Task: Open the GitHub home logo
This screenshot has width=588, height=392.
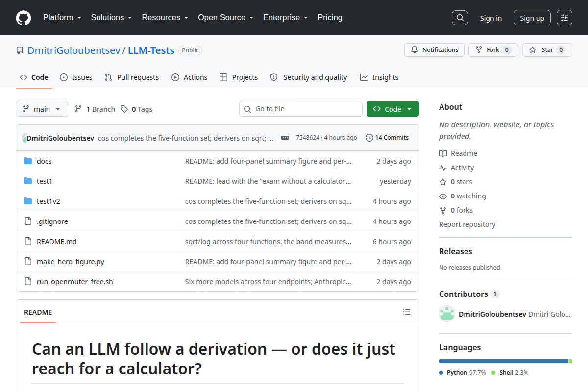Action: [x=24, y=18]
